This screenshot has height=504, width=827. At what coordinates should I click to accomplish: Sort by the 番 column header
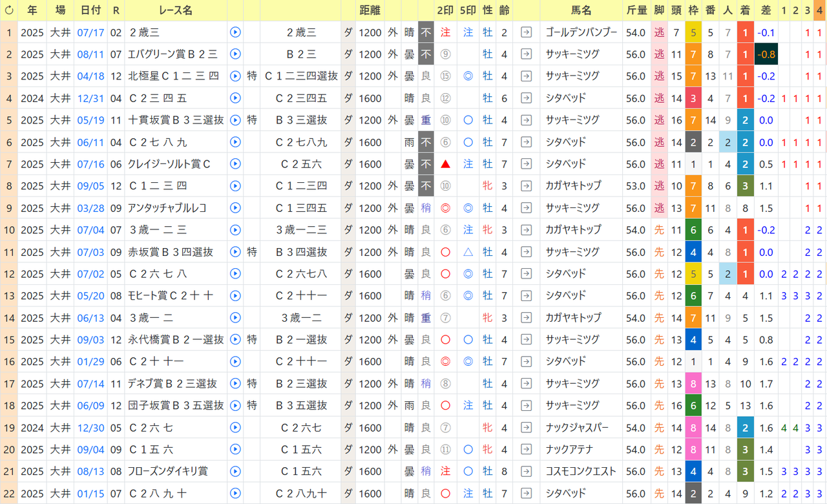(x=711, y=10)
